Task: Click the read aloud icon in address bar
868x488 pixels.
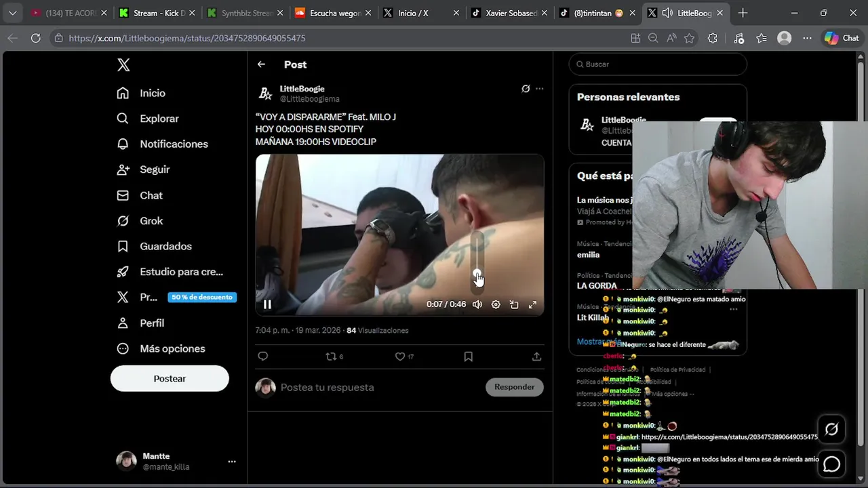Action: pyautogui.click(x=671, y=39)
